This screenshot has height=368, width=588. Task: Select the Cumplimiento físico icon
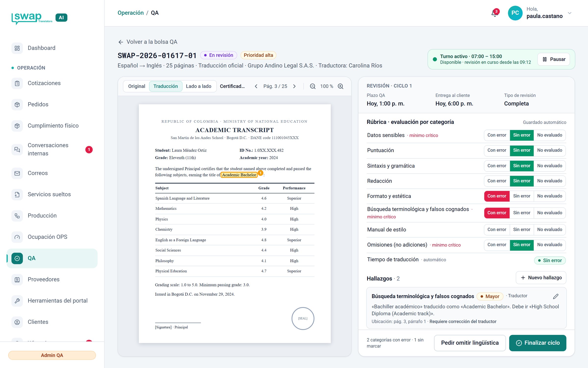17,126
